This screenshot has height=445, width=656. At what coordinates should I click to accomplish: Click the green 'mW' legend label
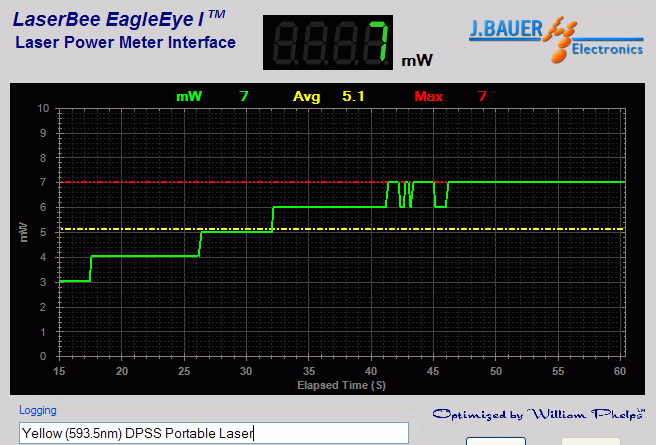[189, 97]
